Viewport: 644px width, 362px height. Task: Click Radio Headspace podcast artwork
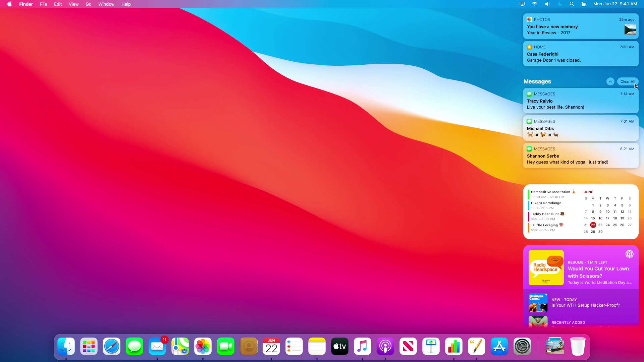pos(546,267)
